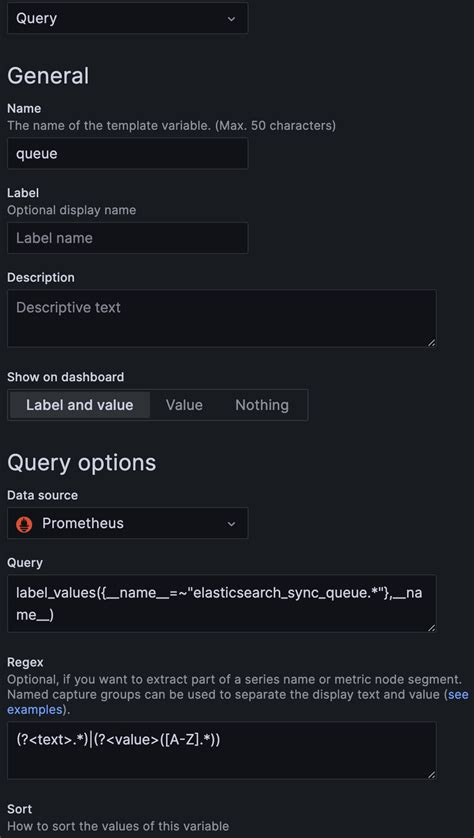Click the label_values query text box
474x838 pixels.
click(x=222, y=604)
